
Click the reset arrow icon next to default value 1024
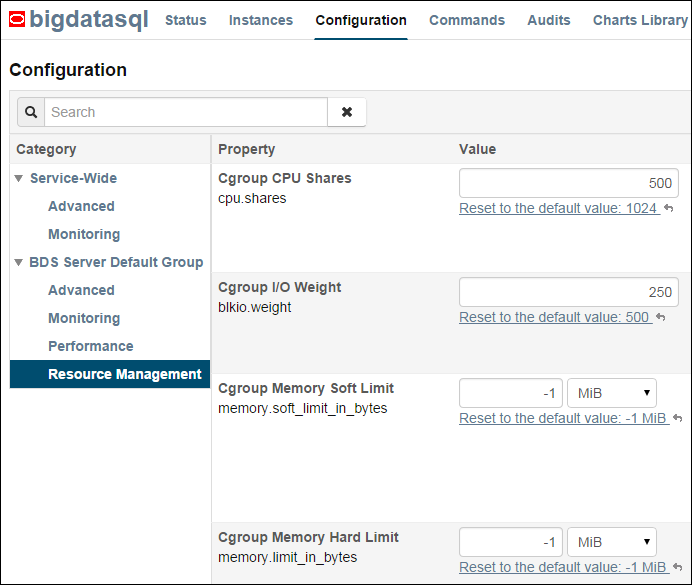click(669, 208)
